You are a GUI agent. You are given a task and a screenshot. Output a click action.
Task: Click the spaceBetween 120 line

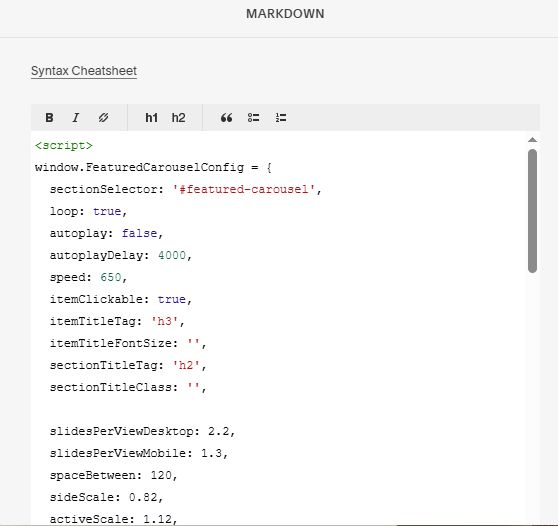click(114, 475)
